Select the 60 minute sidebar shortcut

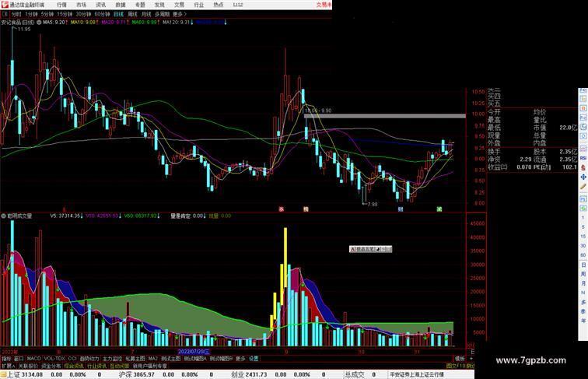click(583, 255)
